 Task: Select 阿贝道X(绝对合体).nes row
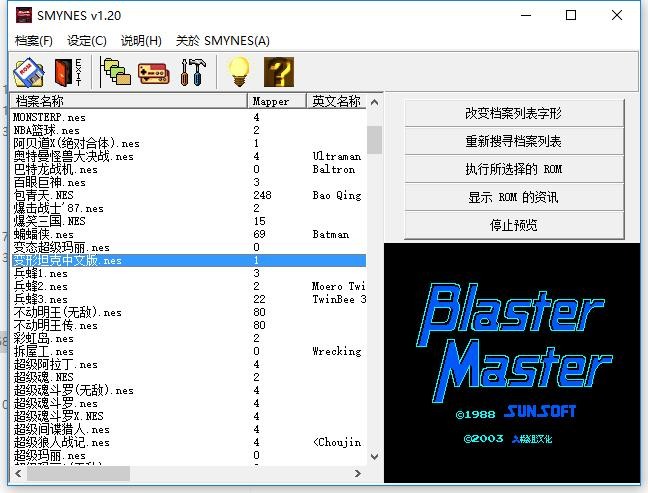188,143
